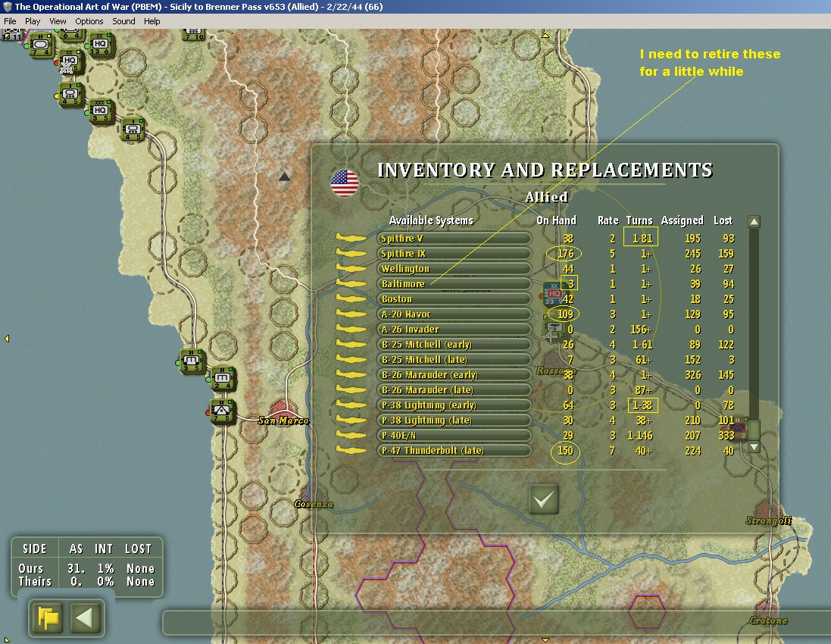Select the XXX HQ unit counter marked 3 5
Image resolution: width=831 pixels, height=644 pixels.
pyautogui.click(x=101, y=111)
